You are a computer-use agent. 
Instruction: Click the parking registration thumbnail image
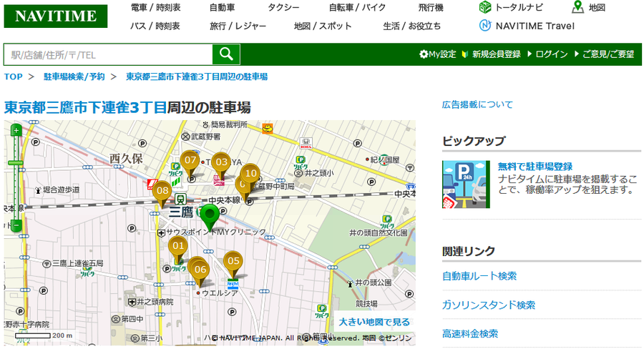466,185
